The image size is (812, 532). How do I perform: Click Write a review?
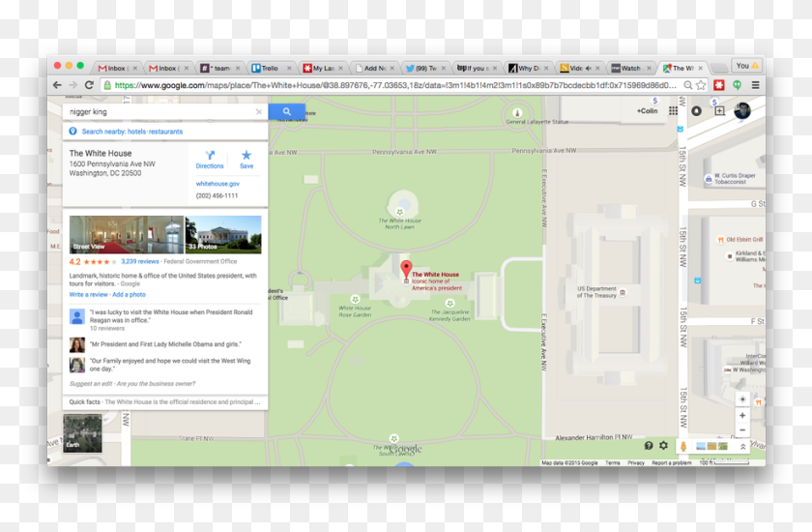(89, 294)
